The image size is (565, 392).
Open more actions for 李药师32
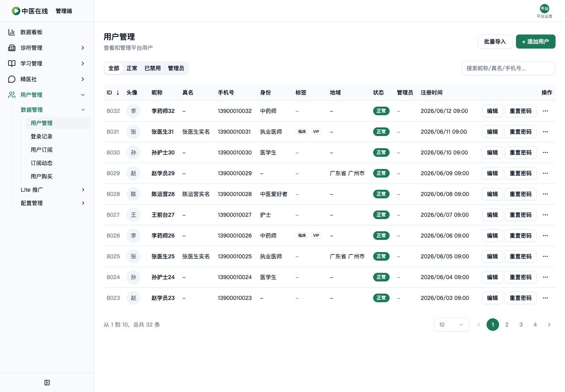545,111
